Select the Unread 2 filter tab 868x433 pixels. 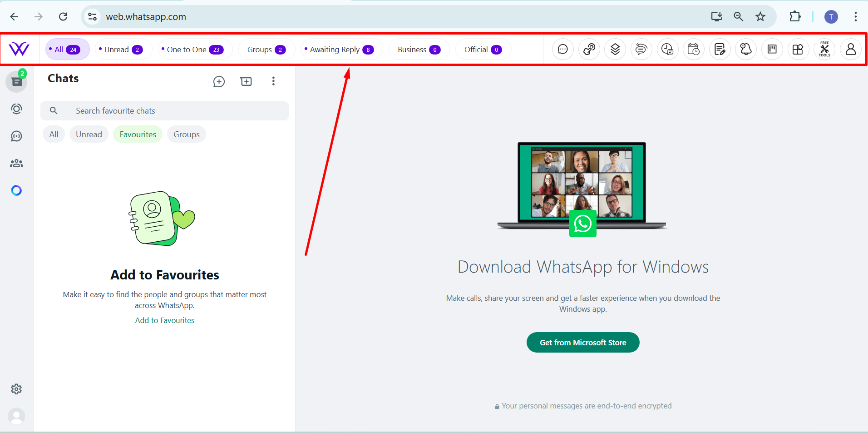coord(123,50)
